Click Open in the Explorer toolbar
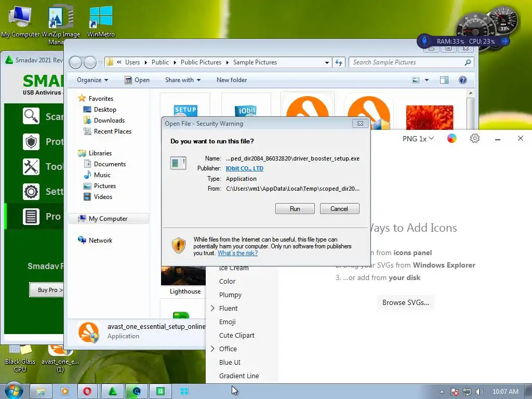 point(137,80)
